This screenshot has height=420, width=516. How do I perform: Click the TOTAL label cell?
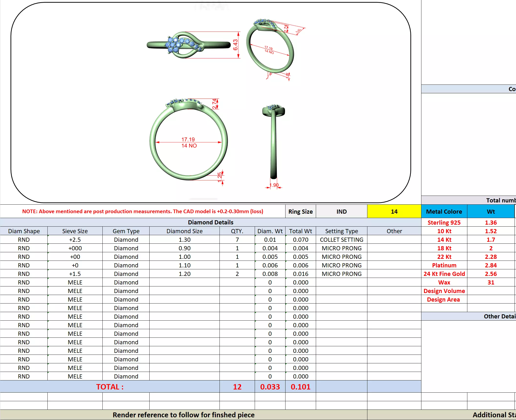pyautogui.click(x=110, y=387)
